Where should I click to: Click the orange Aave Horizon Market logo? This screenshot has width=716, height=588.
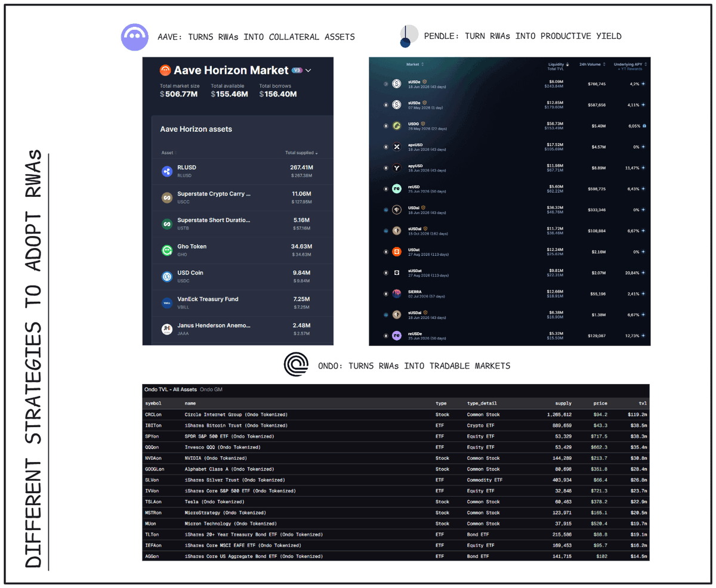click(x=165, y=70)
